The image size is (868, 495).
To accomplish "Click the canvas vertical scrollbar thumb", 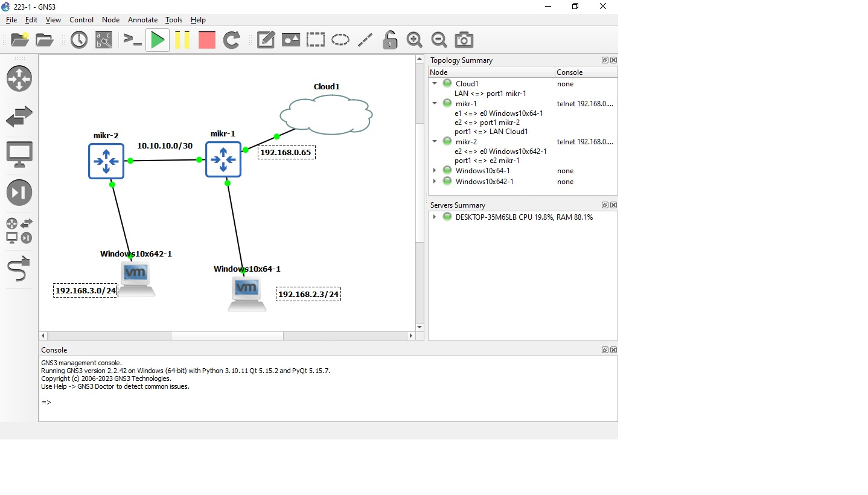I will pos(420,182).
